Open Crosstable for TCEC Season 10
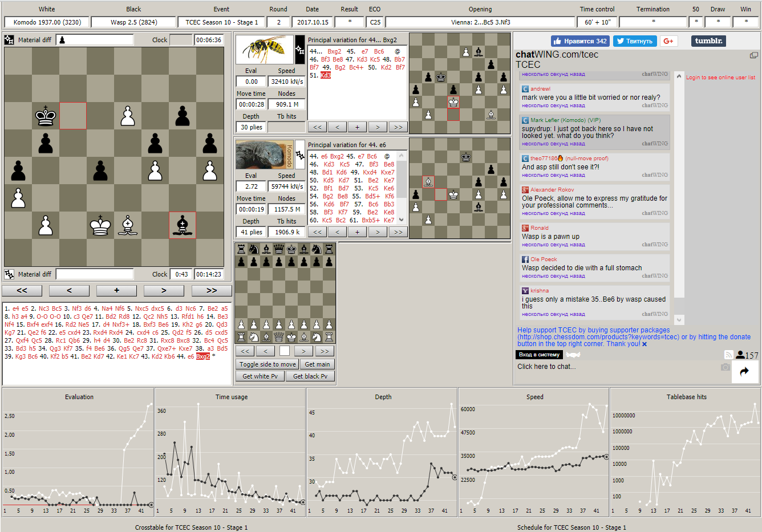This screenshot has width=762, height=532. click(191, 527)
